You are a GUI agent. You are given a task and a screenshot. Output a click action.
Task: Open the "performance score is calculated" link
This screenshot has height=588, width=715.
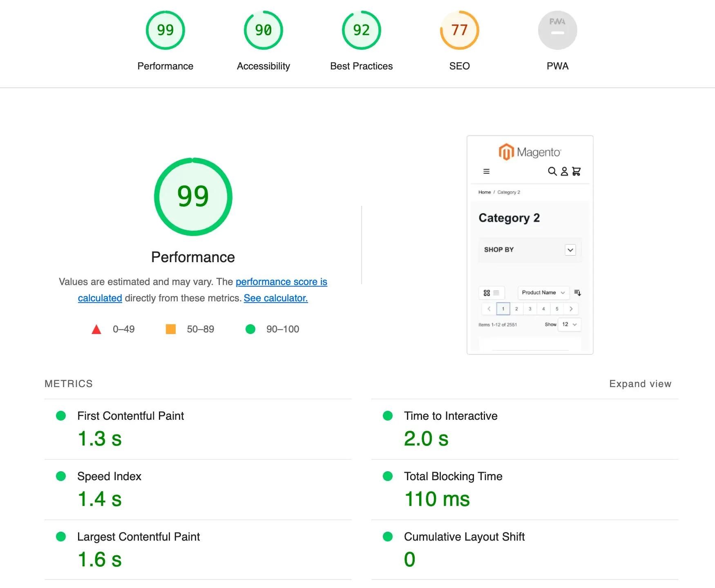click(x=281, y=282)
